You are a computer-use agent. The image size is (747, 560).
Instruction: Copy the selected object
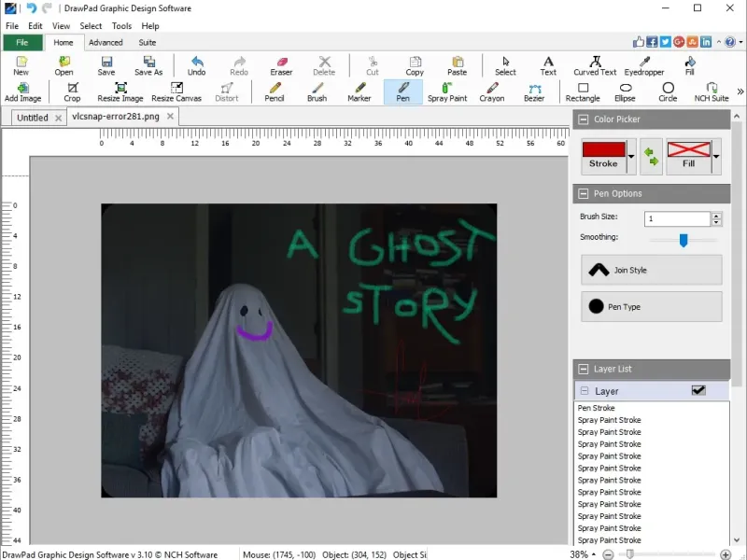pyautogui.click(x=415, y=65)
